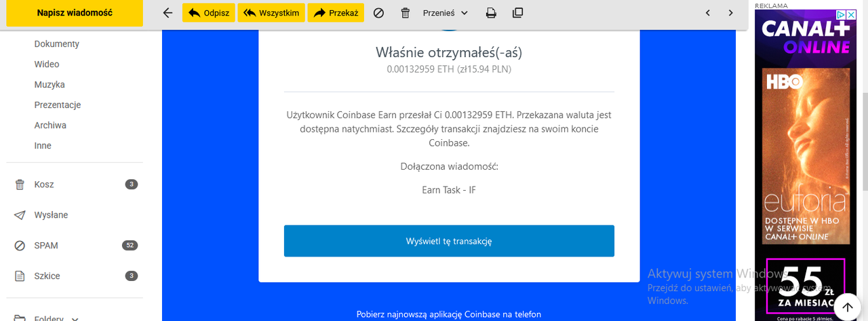Open the Wideo folder
Image resolution: width=868 pixels, height=321 pixels.
(47, 64)
